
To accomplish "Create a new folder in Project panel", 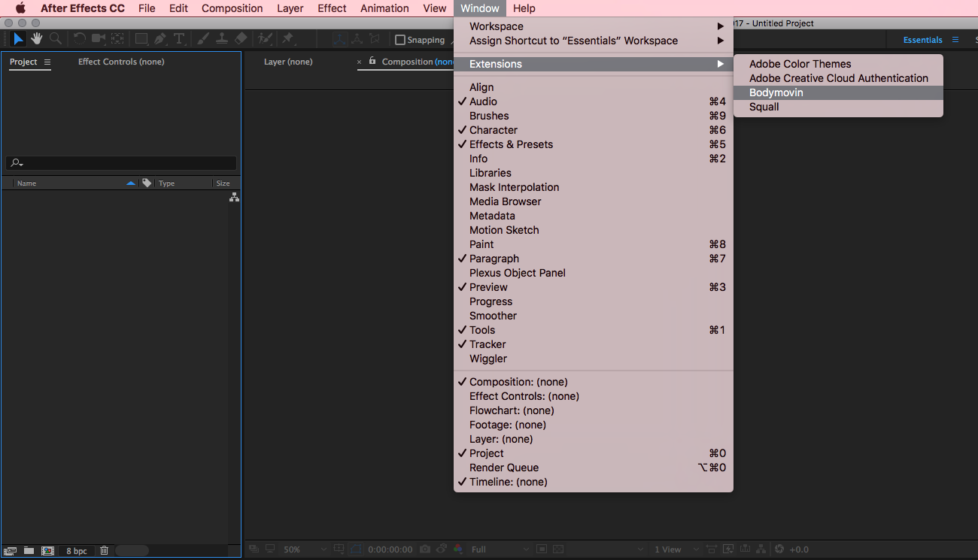I will pos(29,550).
